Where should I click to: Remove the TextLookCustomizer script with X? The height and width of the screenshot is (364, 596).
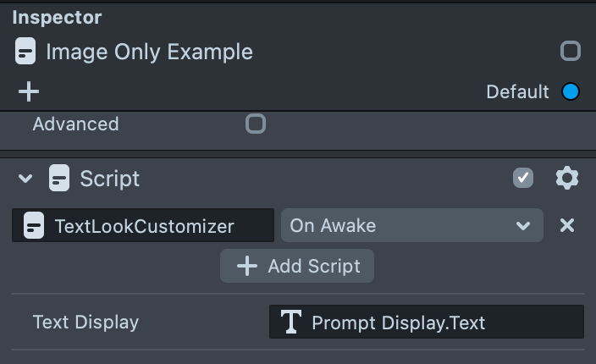click(567, 225)
